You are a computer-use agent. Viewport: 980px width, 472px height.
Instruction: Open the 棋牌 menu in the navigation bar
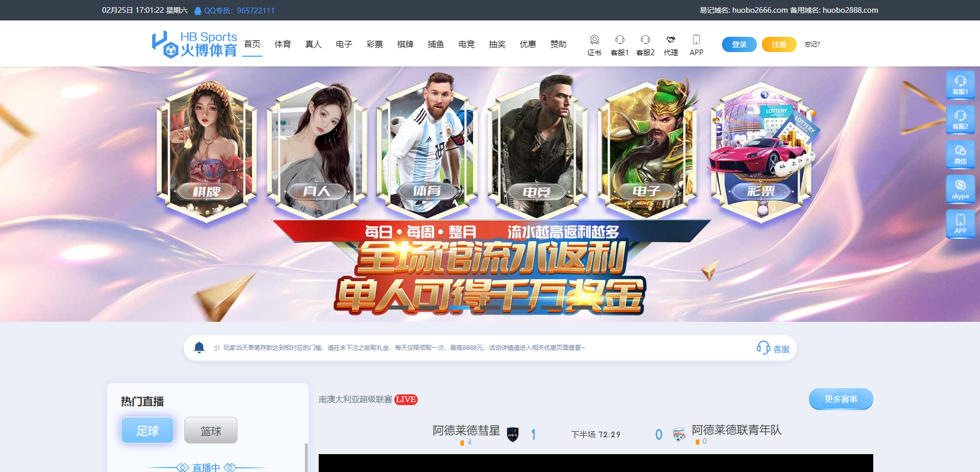[405, 44]
